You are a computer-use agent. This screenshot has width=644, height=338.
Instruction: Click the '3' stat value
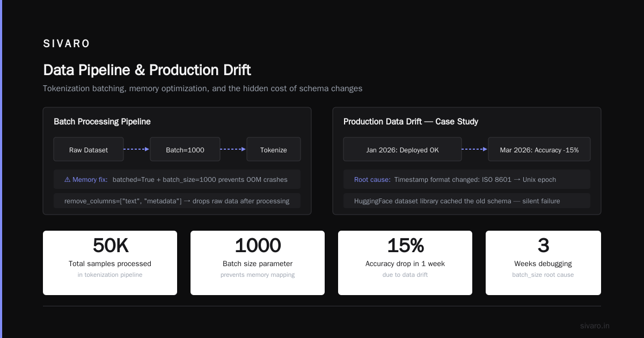(543, 246)
